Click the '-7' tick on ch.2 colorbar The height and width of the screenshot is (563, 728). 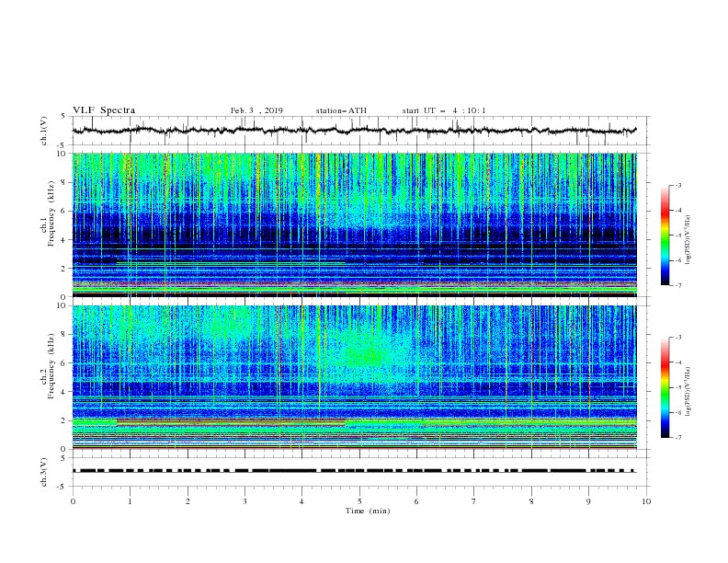tap(678, 438)
